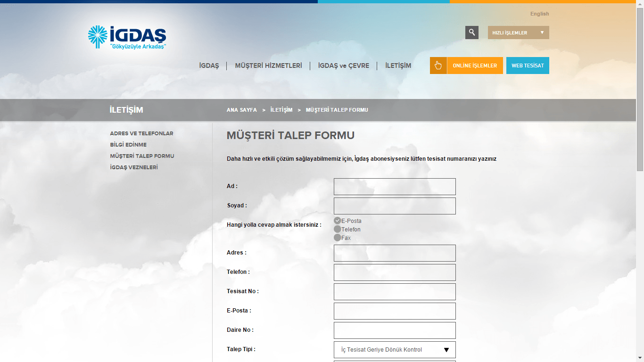Go to Ana Sayfa breadcrumb
The image size is (644, 362).
[242, 110]
